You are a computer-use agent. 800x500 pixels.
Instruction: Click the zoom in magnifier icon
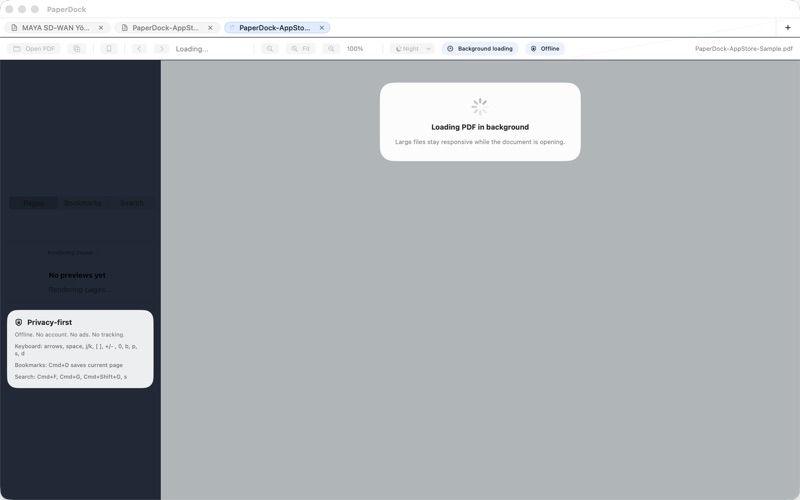click(331, 48)
